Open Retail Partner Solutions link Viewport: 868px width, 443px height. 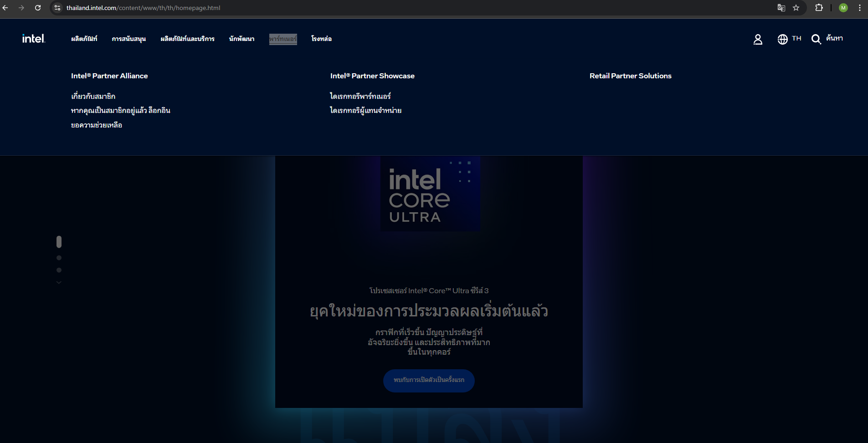click(631, 76)
